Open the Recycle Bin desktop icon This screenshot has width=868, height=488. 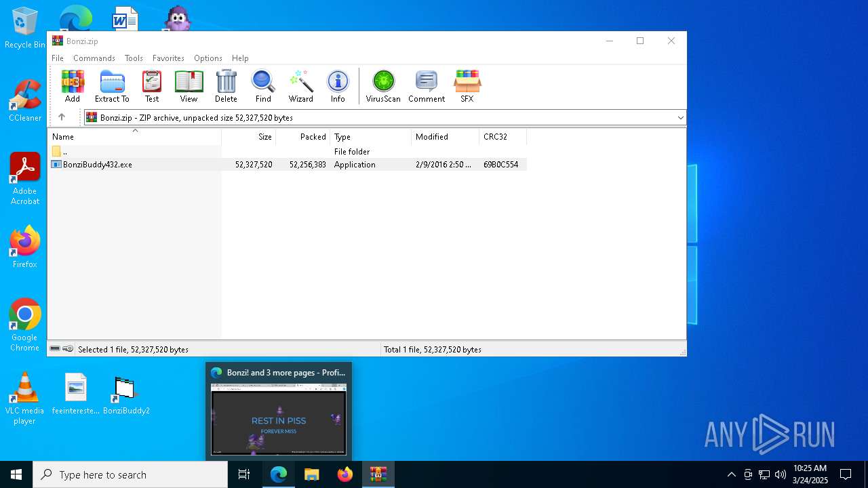(24, 28)
